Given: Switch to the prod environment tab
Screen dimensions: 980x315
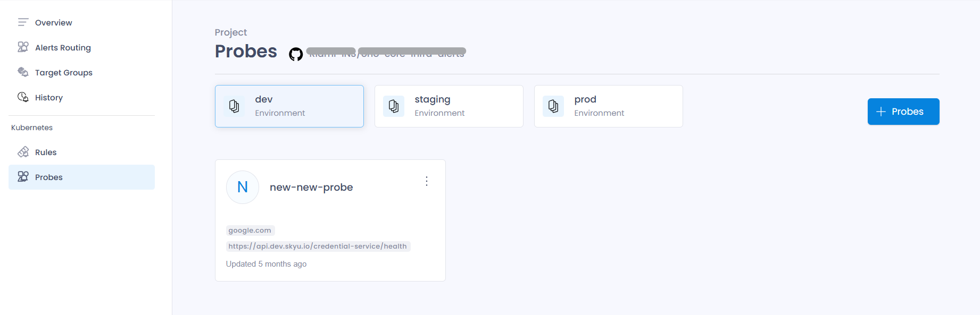Looking at the screenshot, I should [609, 106].
